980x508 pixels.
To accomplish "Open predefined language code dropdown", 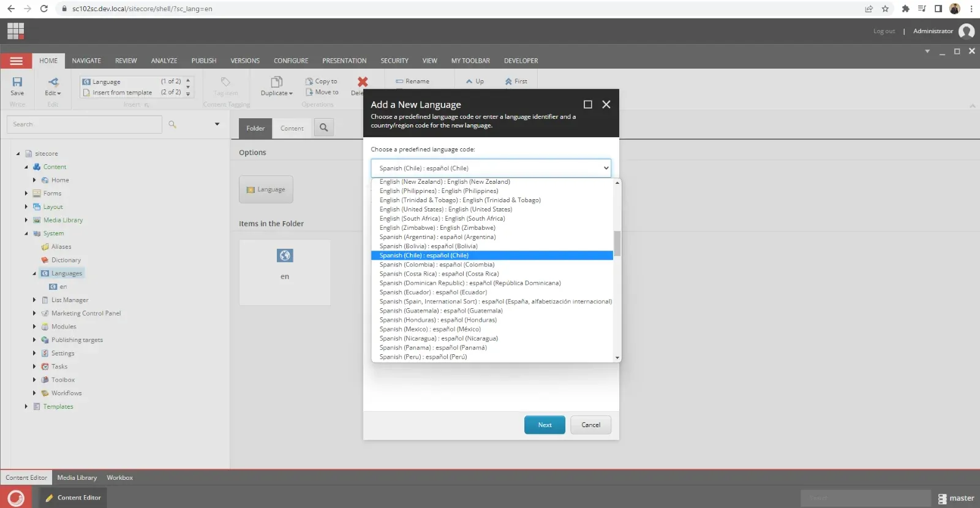I will point(491,168).
